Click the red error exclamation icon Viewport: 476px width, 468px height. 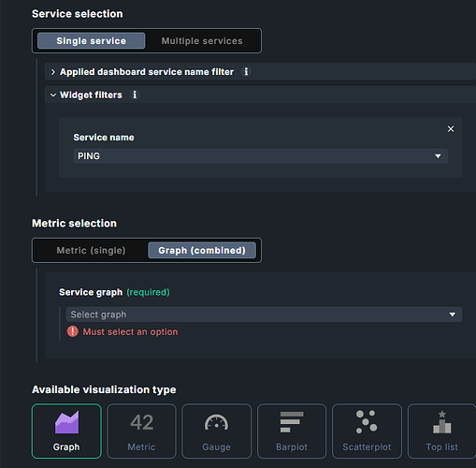pos(73,331)
